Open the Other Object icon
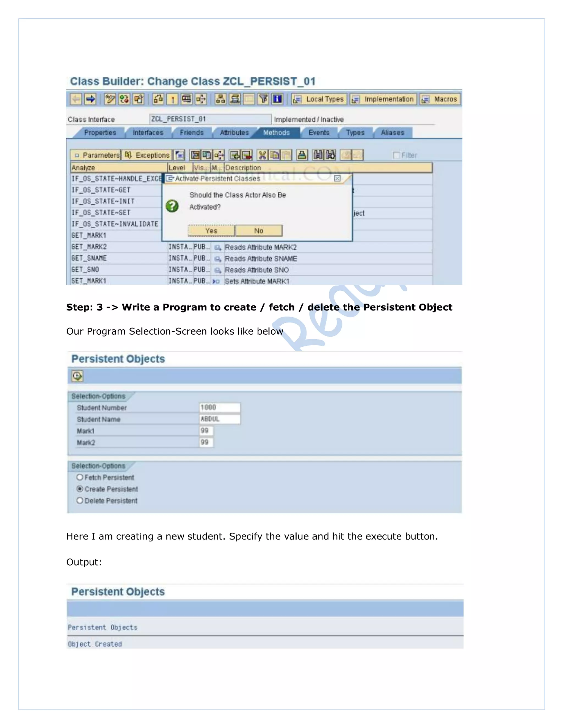Viewport: 563px width, 728px height. point(139,99)
